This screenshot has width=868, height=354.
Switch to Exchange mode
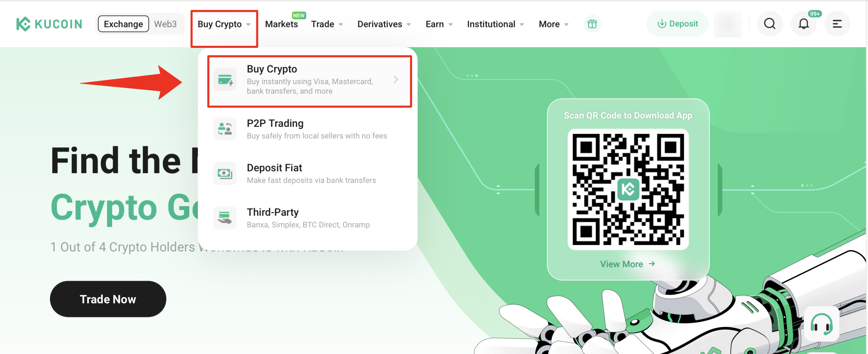click(x=123, y=24)
